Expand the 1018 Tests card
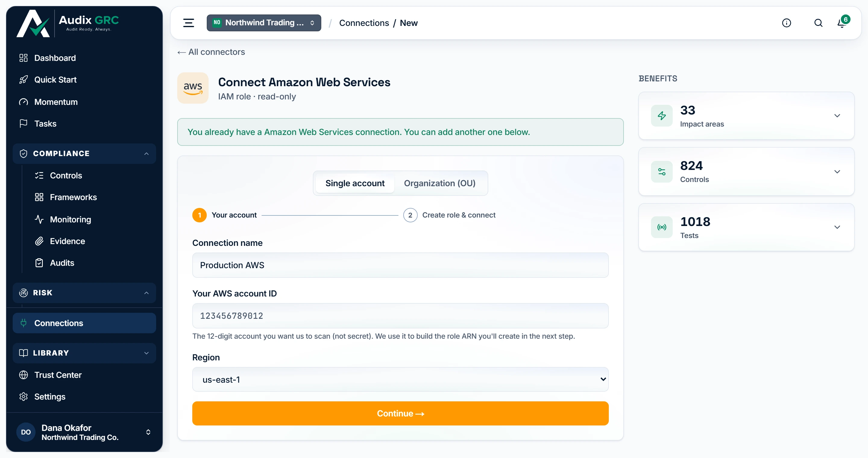868x458 pixels. point(746,227)
